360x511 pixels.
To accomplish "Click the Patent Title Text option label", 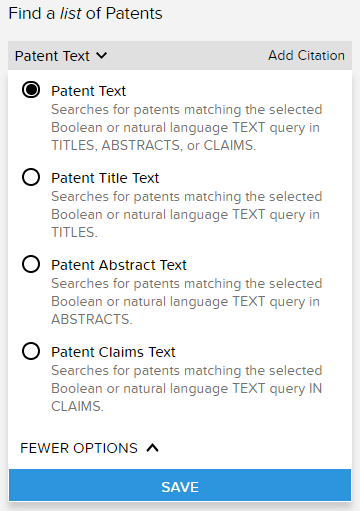I will tap(105, 178).
